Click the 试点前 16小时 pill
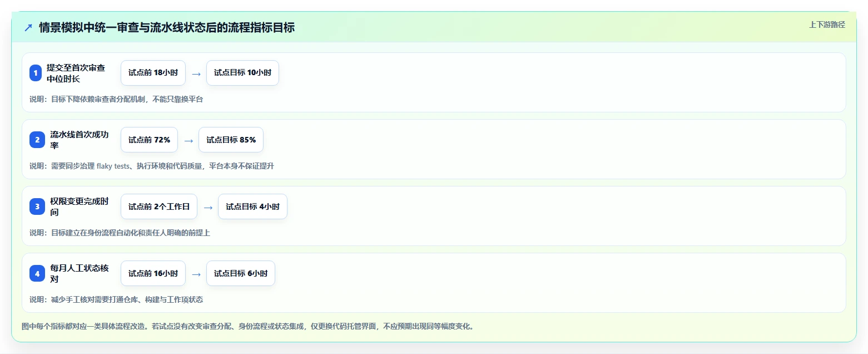 pyautogui.click(x=153, y=273)
